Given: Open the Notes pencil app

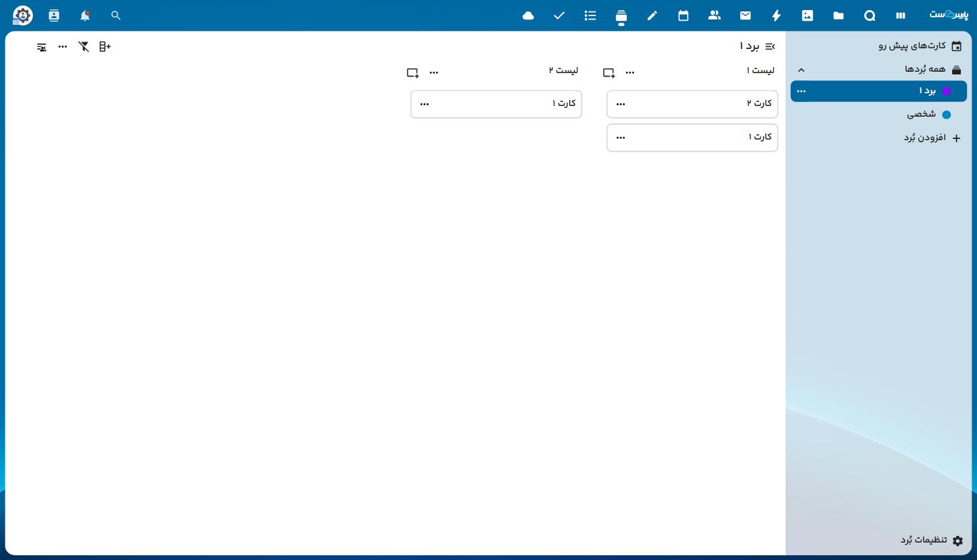Looking at the screenshot, I should (652, 15).
